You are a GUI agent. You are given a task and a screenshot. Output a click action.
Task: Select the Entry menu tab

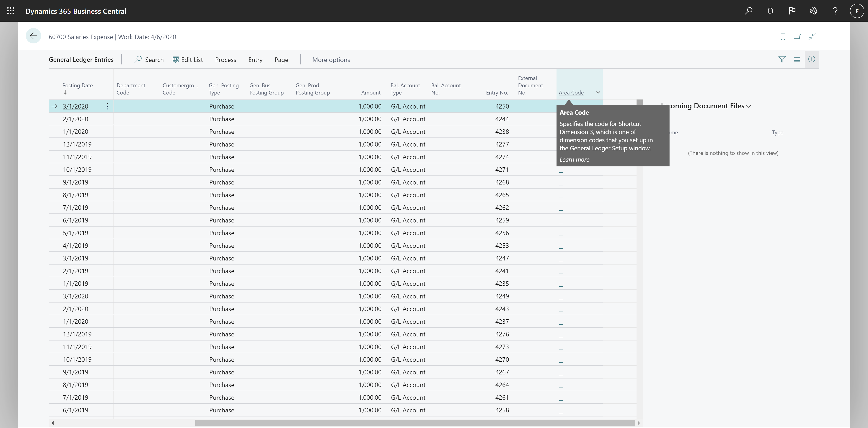(255, 59)
